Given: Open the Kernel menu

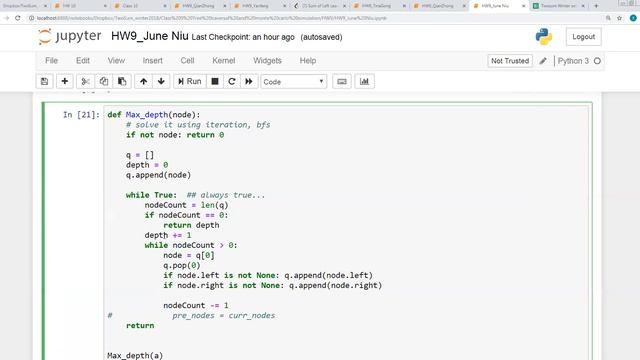Looking at the screenshot, I should tap(223, 60).
